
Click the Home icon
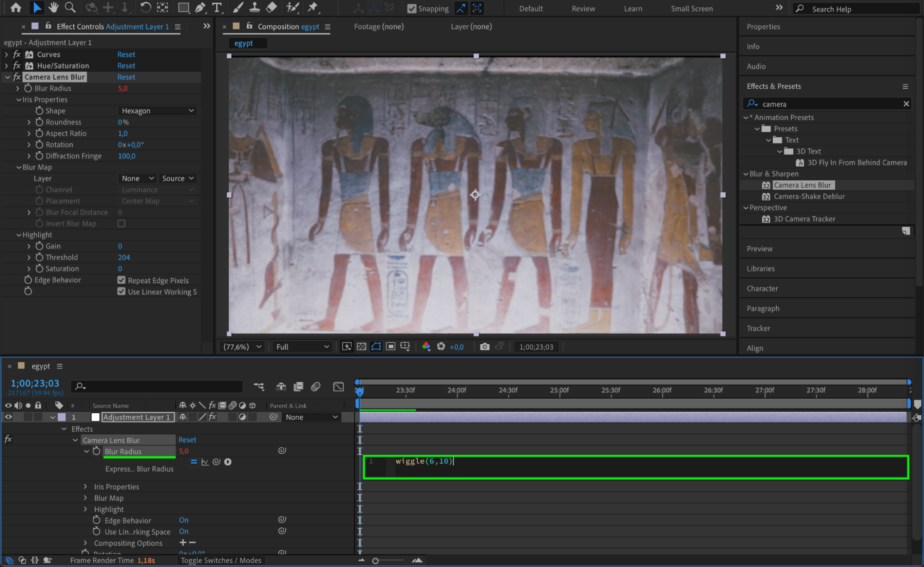coord(16,7)
